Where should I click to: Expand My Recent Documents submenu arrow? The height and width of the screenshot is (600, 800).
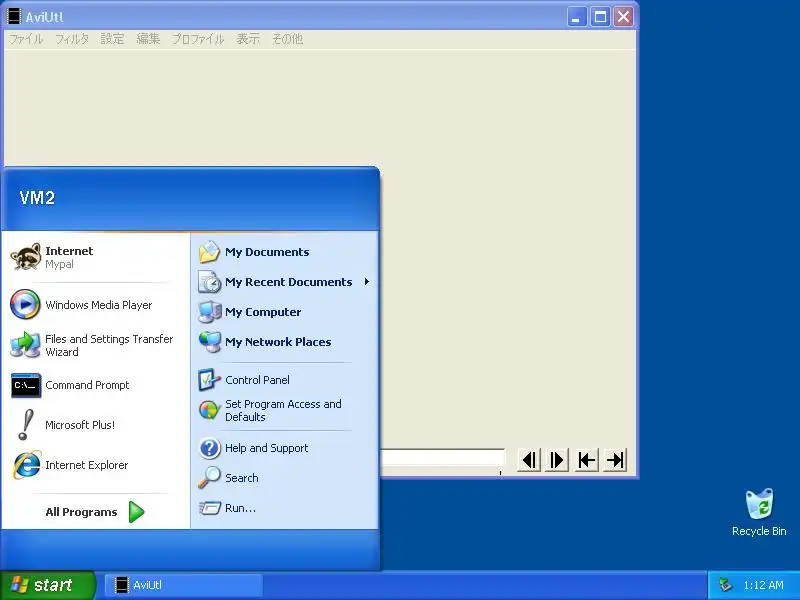click(366, 282)
